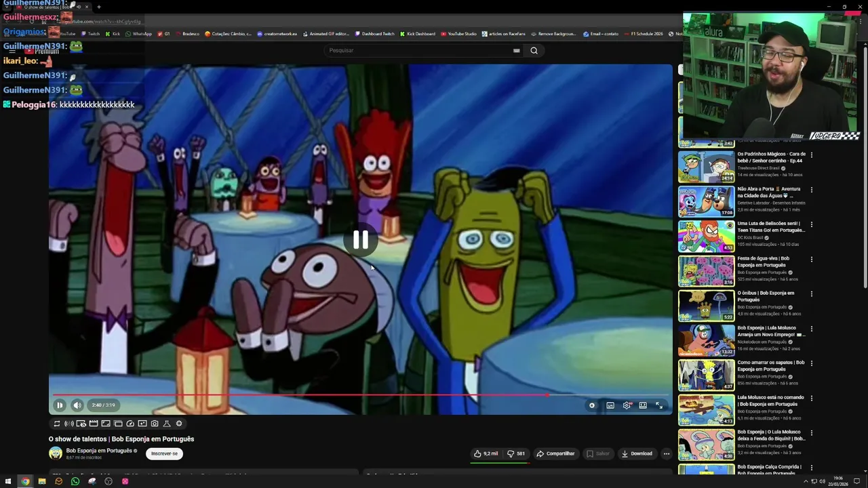This screenshot has width=868, height=488.
Task: Open options menu for Lula Molusco Arranja um Novo Emprego
Action: point(812,328)
